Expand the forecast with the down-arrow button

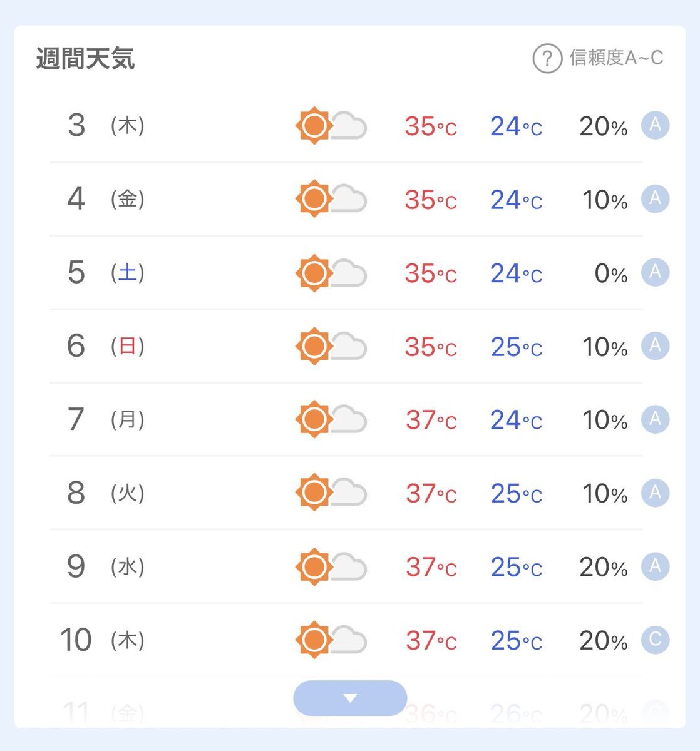coord(350,698)
